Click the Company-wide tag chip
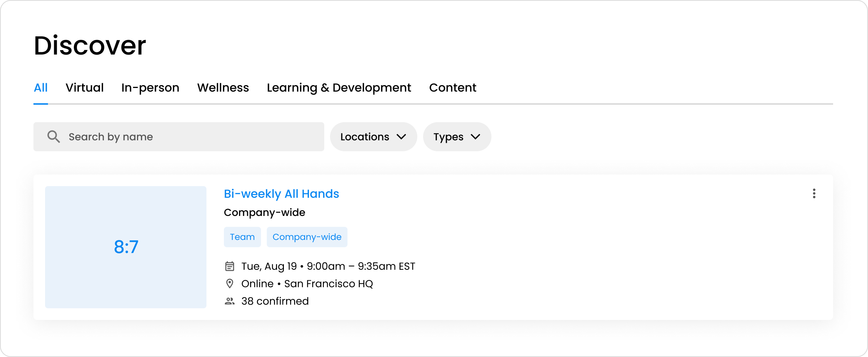 click(307, 237)
